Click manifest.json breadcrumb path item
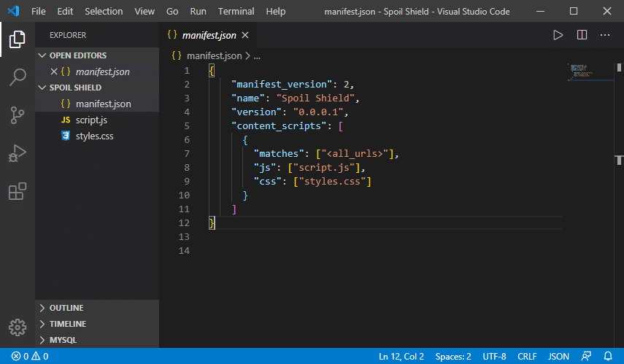The image size is (624, 364). point(214,55)
